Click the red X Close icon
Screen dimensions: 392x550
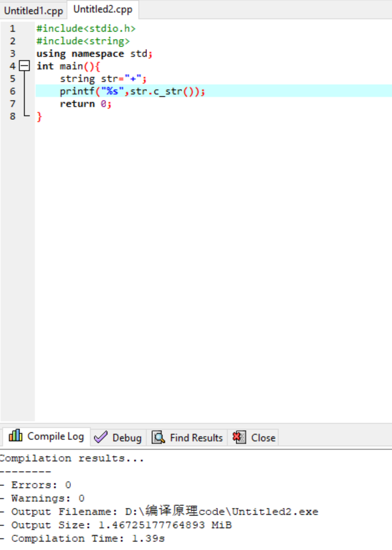click(239, 437)
